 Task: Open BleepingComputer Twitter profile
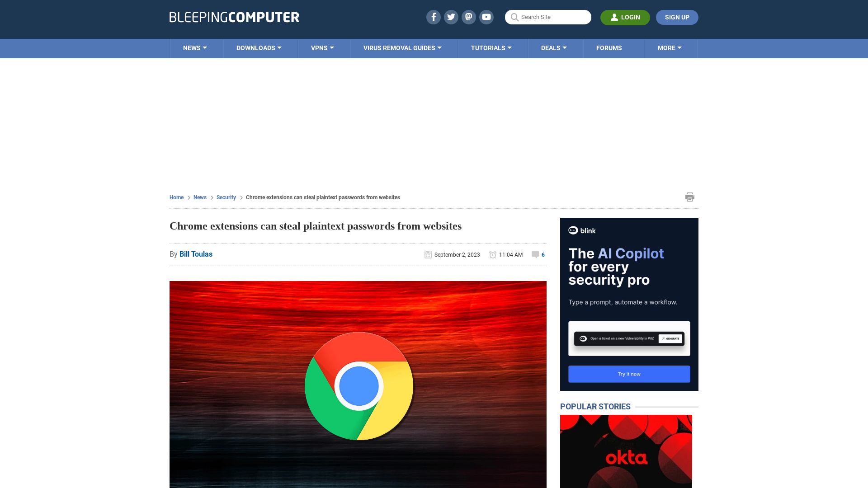451,17
